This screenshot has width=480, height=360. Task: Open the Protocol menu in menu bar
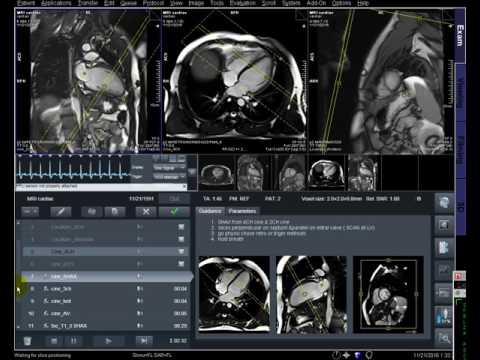[153, 3]
